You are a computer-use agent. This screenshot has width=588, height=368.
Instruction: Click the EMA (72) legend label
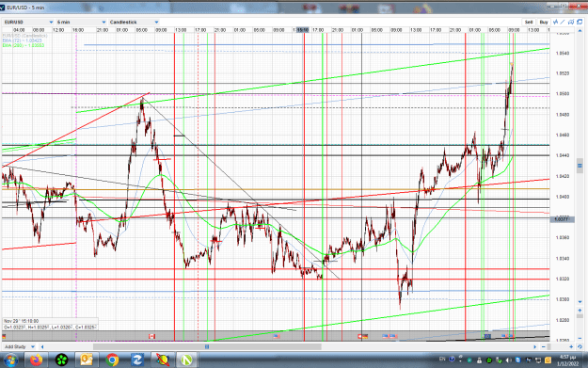tap(23, 40)
